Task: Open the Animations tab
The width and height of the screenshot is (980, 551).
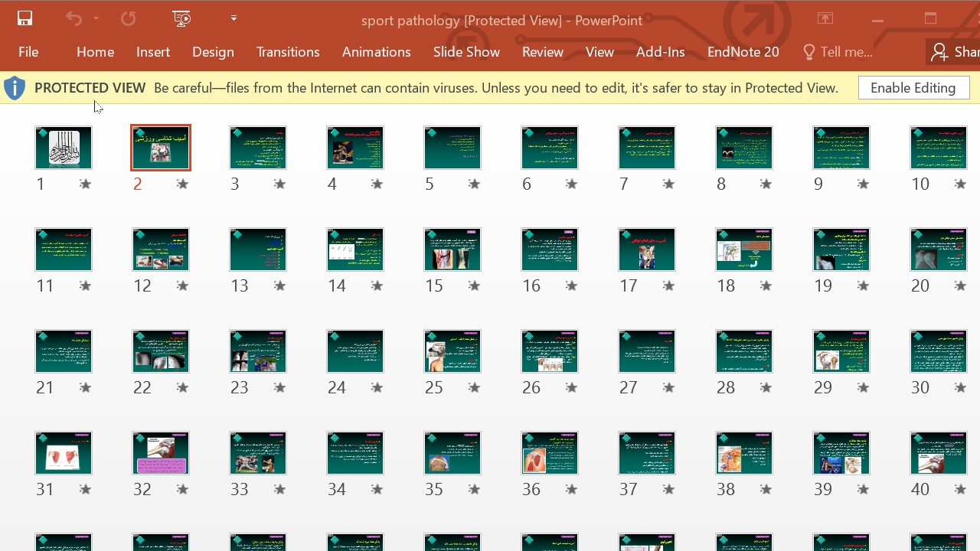Action: [x=376, y=52]
